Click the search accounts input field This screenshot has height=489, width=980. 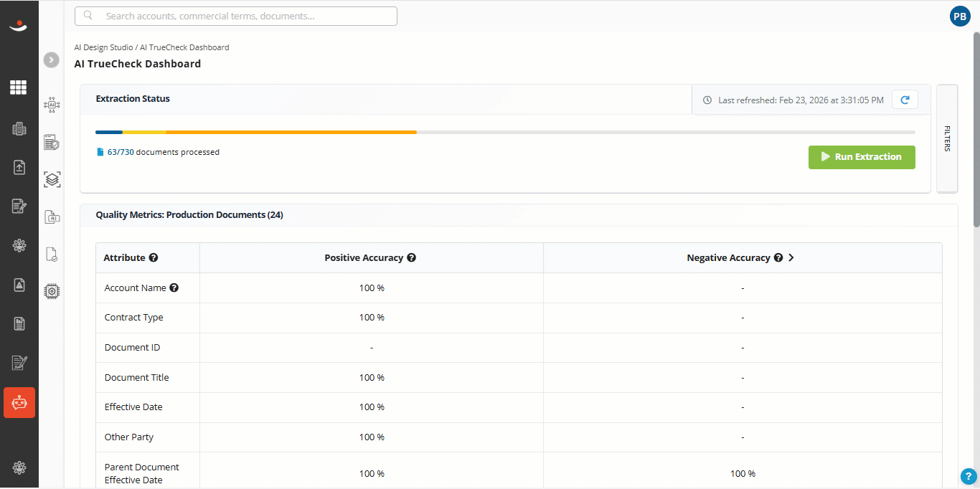(x=236, y=16)
